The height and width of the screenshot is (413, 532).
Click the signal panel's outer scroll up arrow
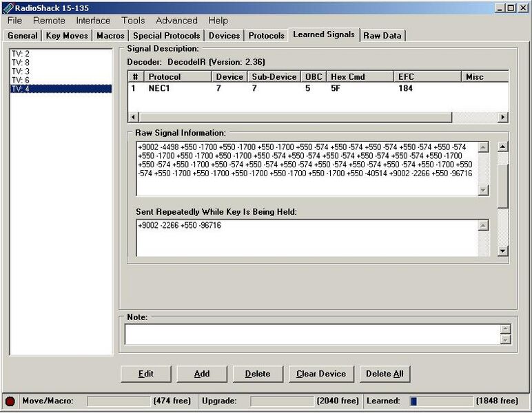click(503, 147)
